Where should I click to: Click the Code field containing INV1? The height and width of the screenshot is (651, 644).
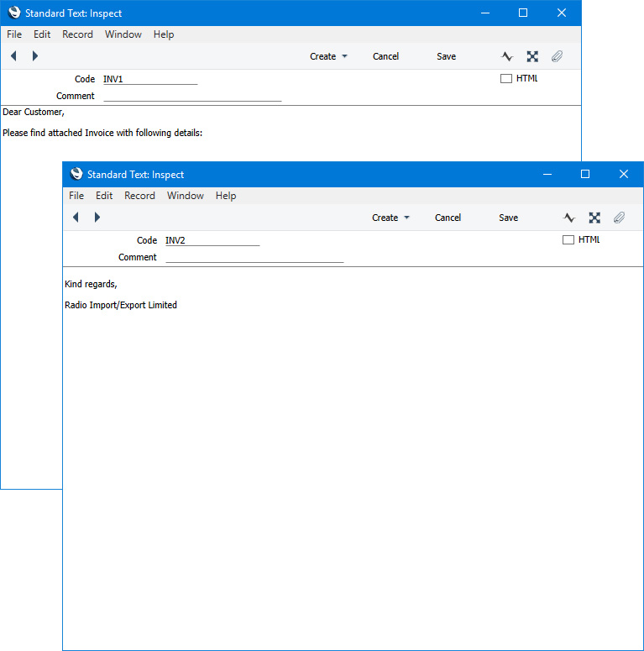[149, 79]
